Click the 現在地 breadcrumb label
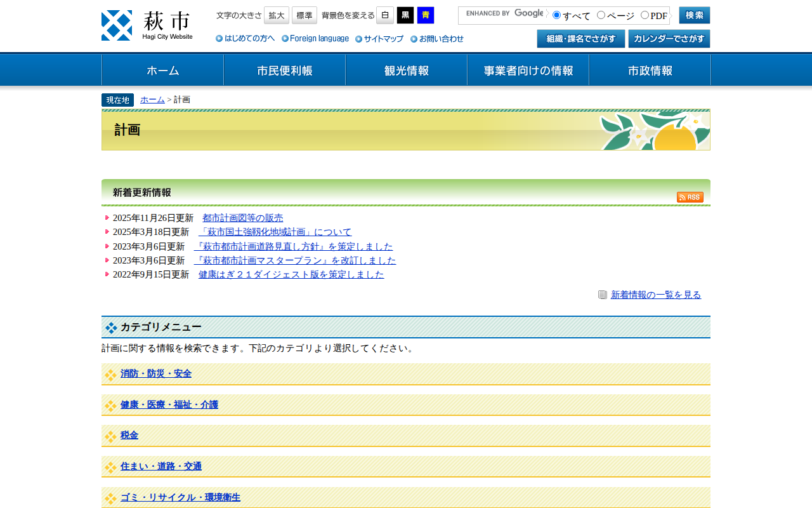The height and width of the screenshot is (508, 812). [117, 100]
